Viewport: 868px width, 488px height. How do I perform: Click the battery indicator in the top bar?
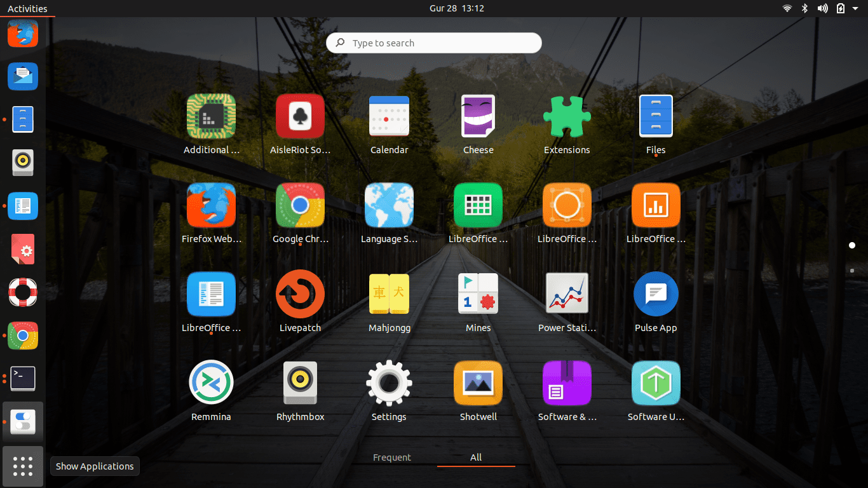point(841,8)
